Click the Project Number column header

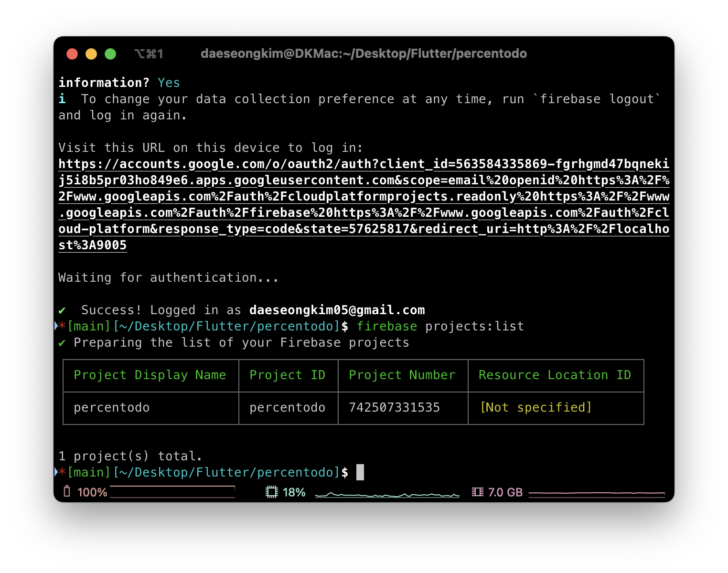(402, 375)
